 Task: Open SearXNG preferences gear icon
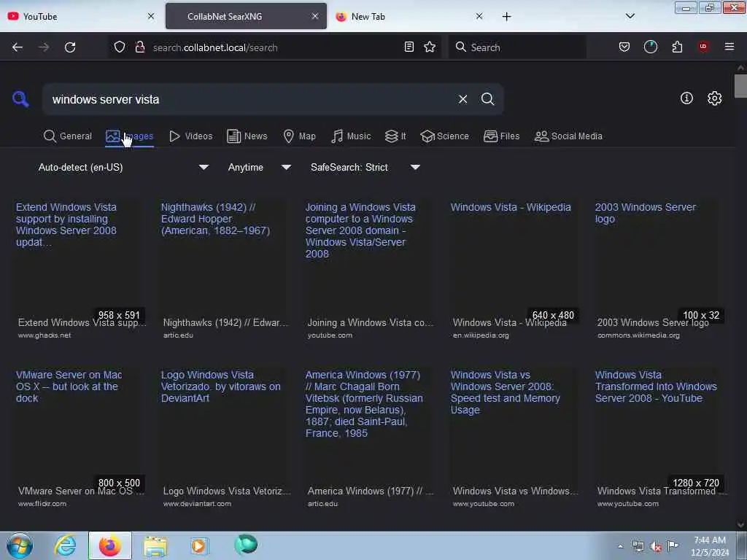[714, 98]
